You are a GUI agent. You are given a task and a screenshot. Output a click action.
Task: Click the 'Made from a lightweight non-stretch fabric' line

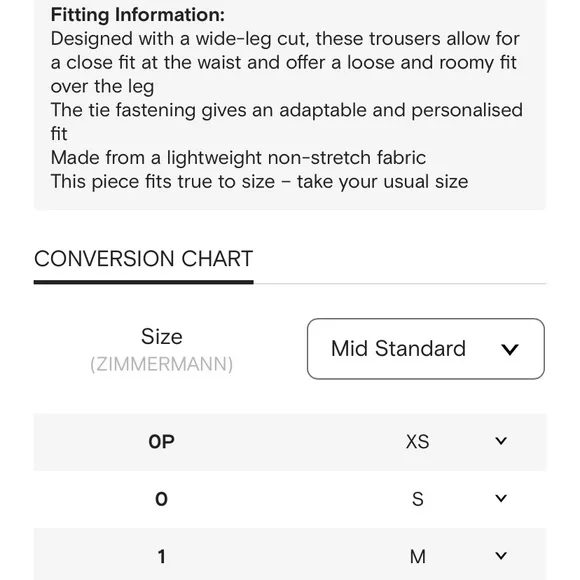pyautogui.click(x=238, y=158)
